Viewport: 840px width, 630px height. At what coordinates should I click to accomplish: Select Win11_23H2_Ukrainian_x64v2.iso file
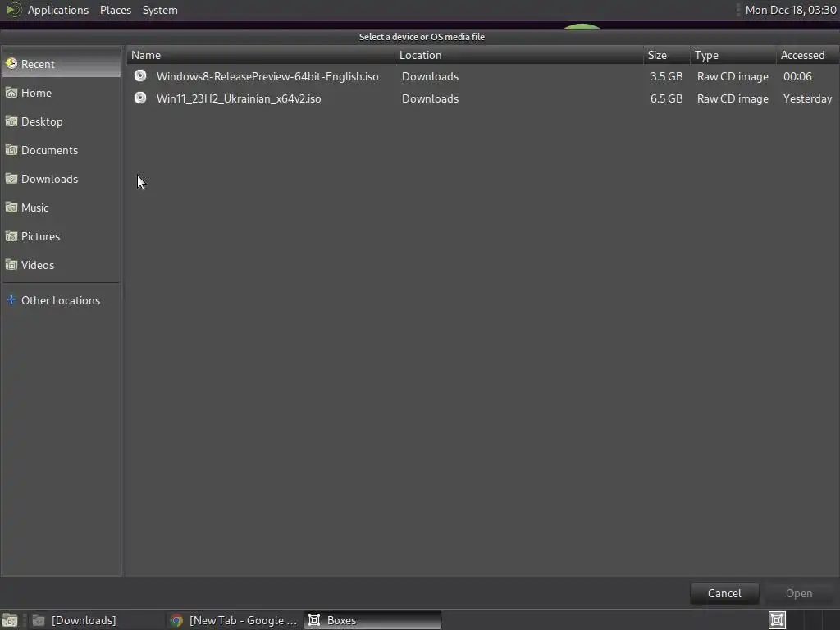pos(239,98)
